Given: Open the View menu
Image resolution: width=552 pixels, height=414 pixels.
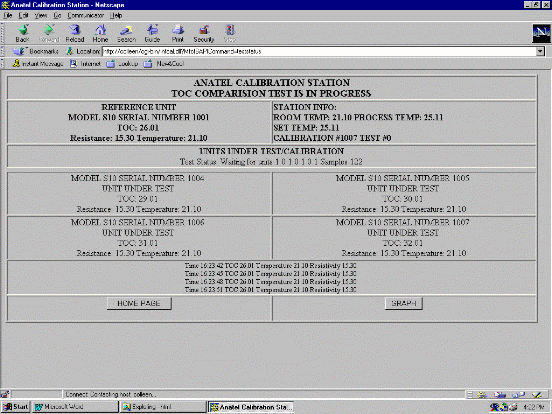Looking at the screenshot, I should (40, 15).
